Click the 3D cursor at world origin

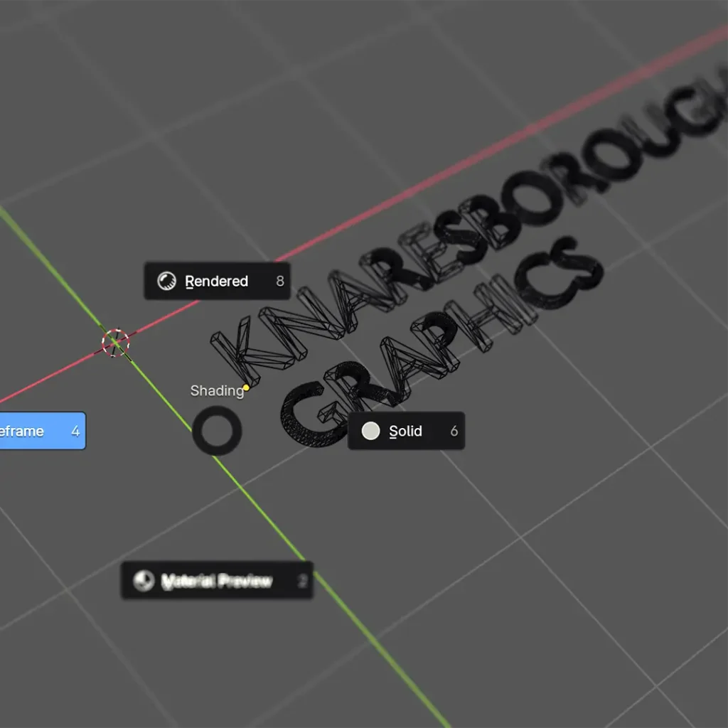coord(115,343)
